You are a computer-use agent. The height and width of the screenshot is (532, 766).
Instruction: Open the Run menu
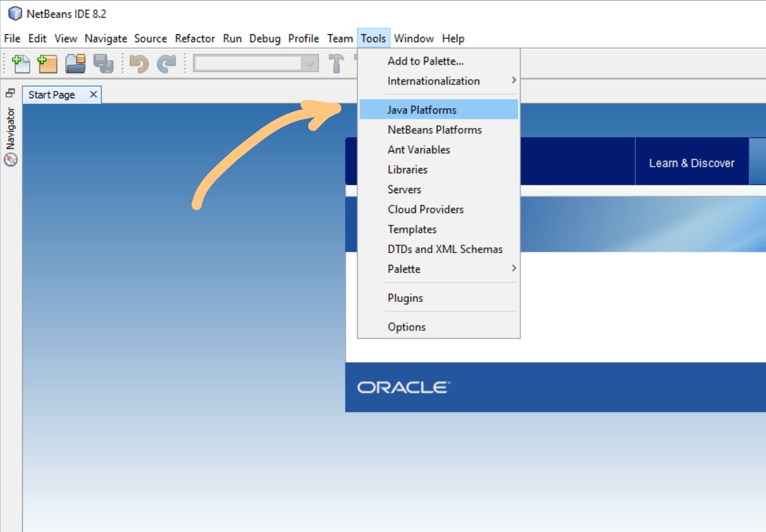[232, 38]
